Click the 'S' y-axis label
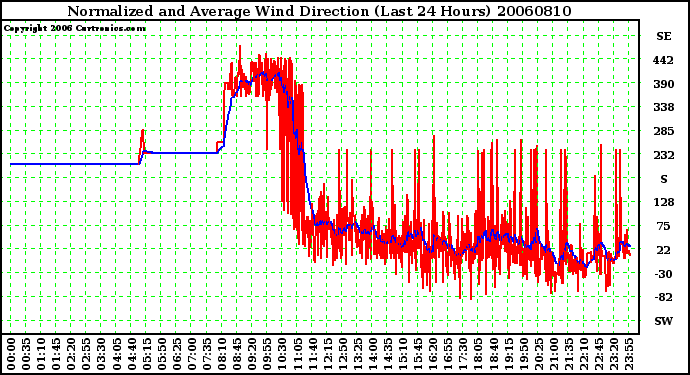Viewport: 690px width, 375px height. 664,179
